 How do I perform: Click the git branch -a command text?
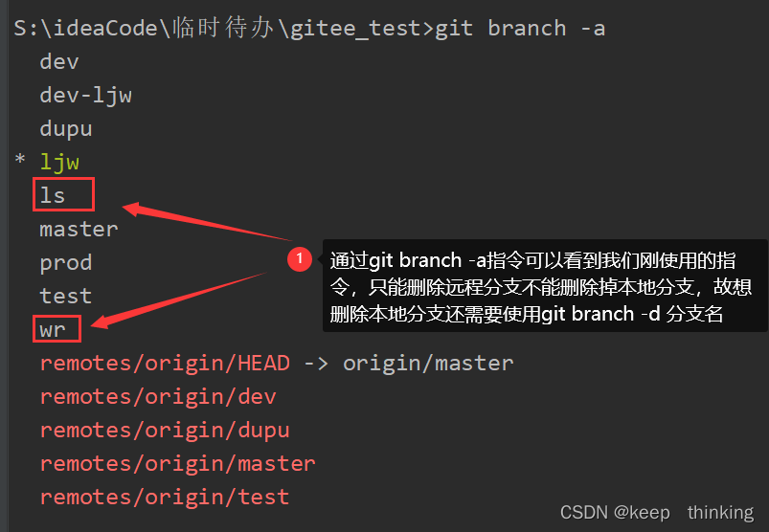click(520, 29)
